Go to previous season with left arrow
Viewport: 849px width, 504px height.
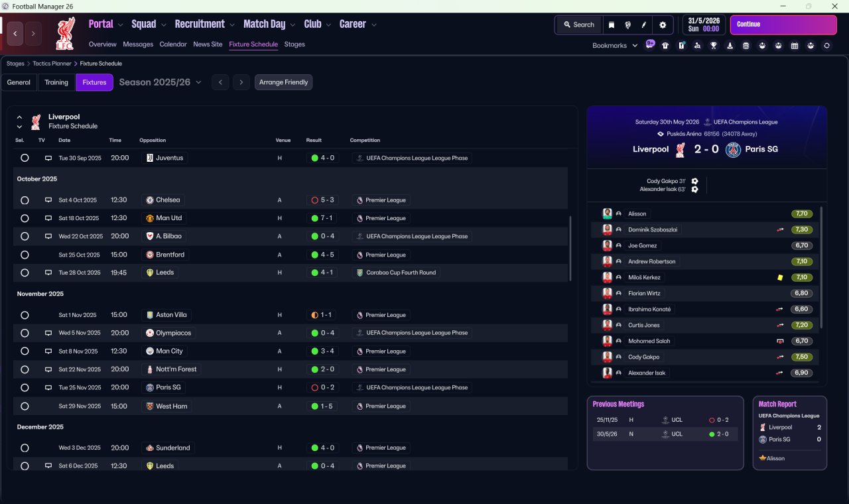pos(220,82)
